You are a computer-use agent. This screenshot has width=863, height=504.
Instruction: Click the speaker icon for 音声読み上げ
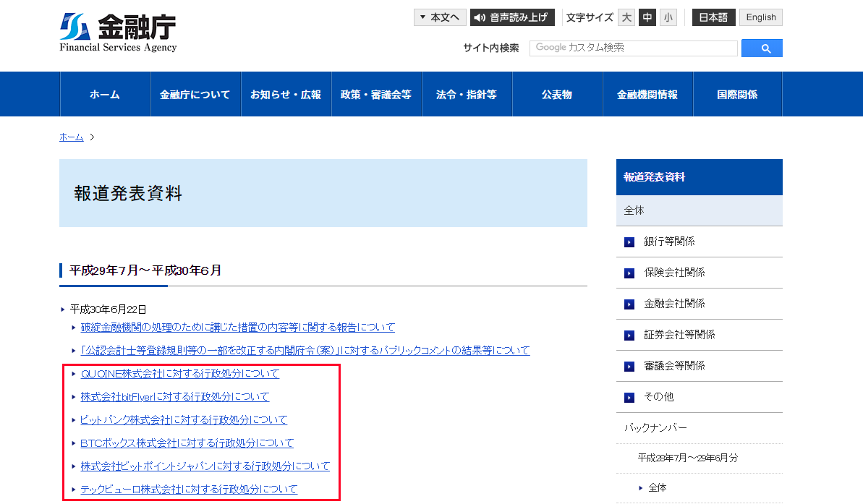click(478, 17)
